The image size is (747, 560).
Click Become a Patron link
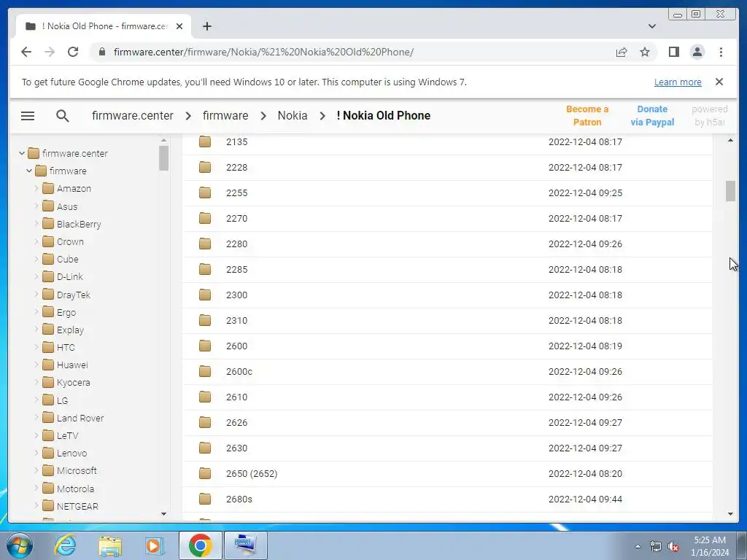click(587, 116)
